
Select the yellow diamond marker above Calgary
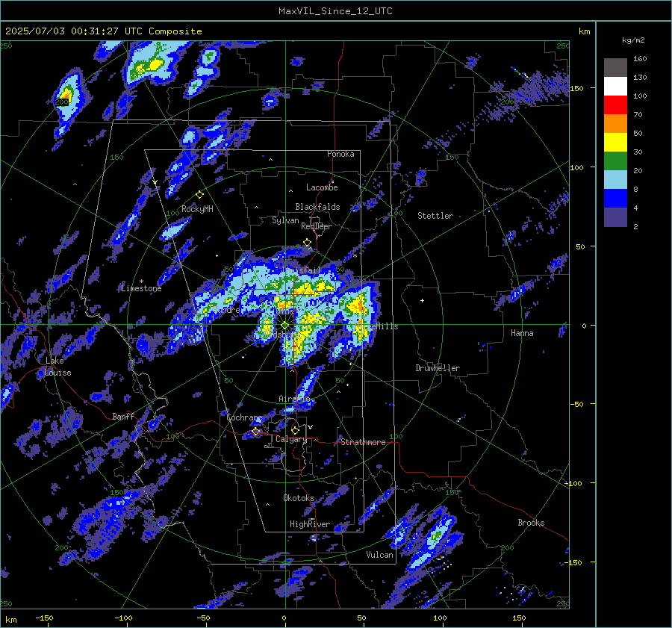coord(295,430)
